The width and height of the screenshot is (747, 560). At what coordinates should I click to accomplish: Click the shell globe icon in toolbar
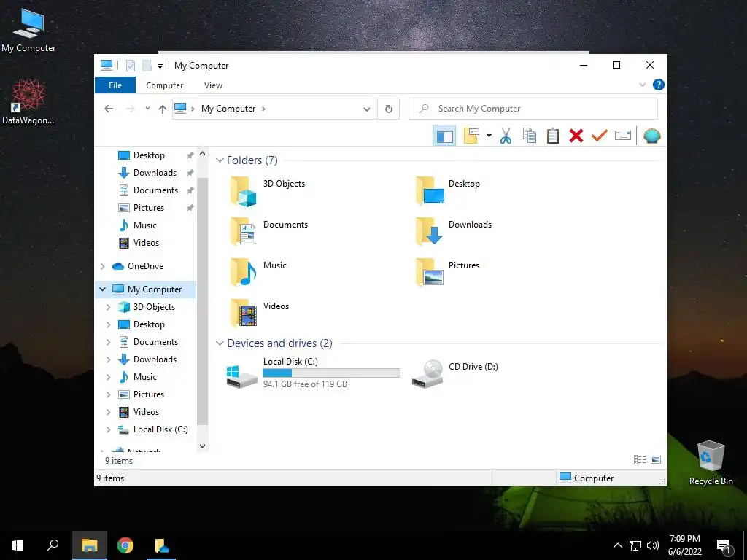coord(651,136)
